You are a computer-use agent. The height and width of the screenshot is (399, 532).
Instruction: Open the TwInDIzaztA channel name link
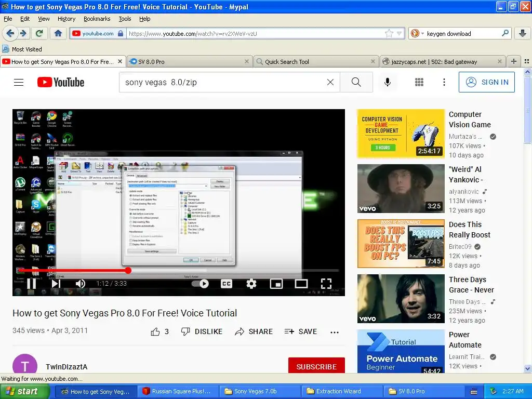[x=66, y=366]
